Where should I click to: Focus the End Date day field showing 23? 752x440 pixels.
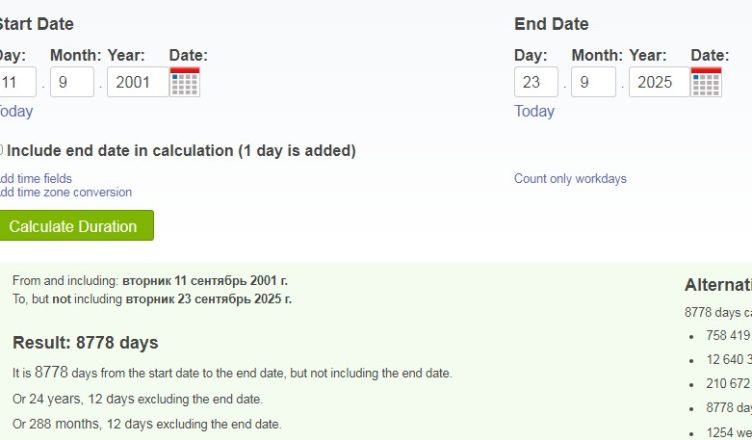pyautogui.click(x=536, y=82)
